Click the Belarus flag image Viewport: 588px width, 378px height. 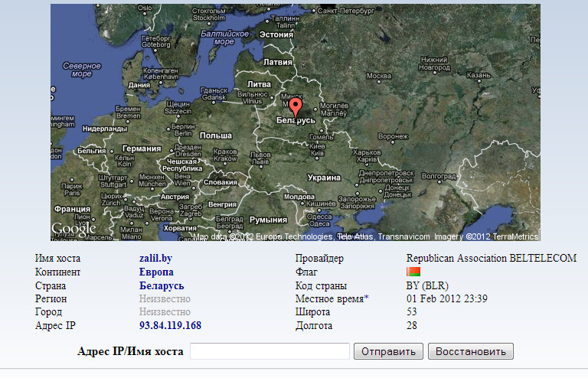pos(413,272)
